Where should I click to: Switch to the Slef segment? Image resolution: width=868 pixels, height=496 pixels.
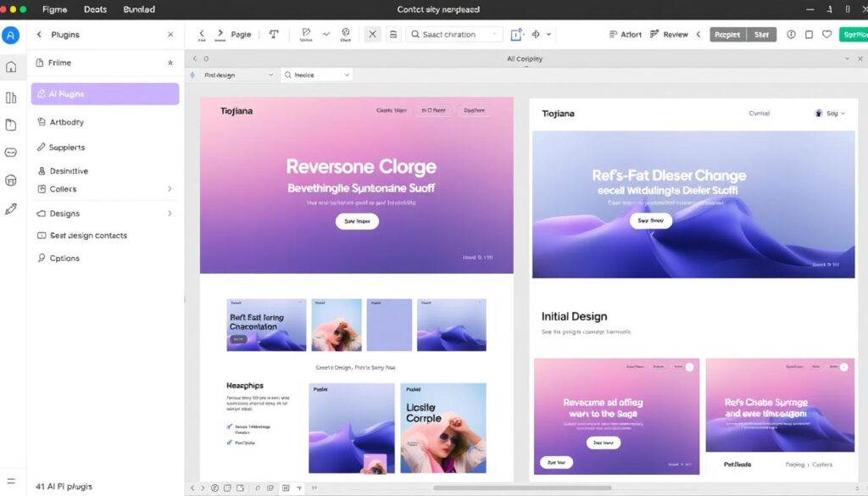pos(762,34)
